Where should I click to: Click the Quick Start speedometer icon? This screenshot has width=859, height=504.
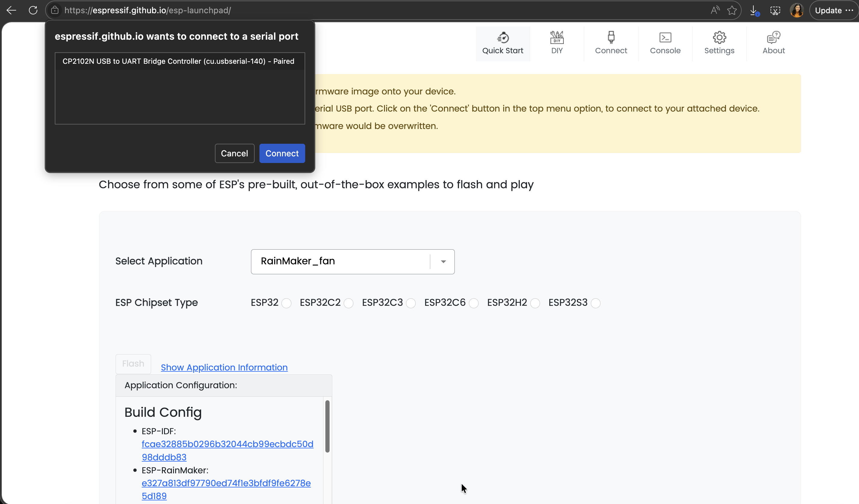click(x=503, y=38)
